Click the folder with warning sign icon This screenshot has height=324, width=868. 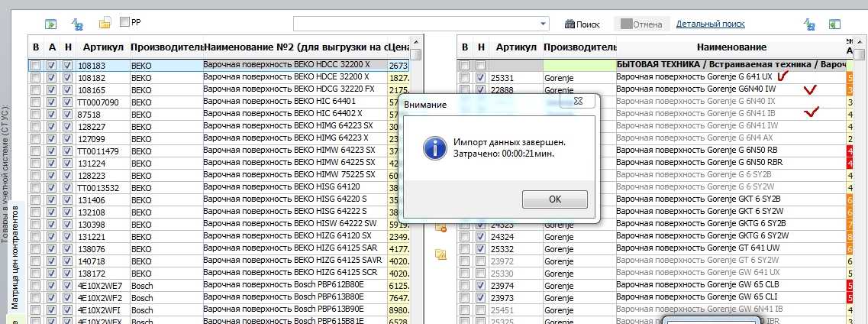pyautogui.click(x=440, y=254)
